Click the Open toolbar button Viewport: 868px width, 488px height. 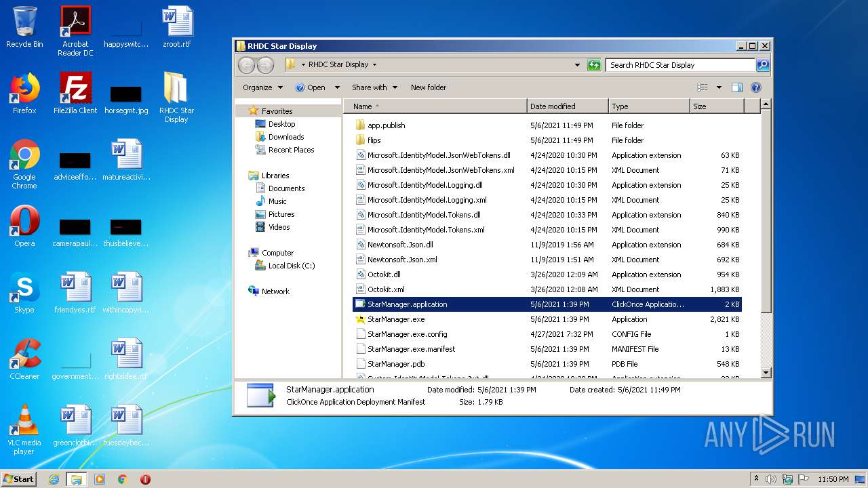click(310, 87)
